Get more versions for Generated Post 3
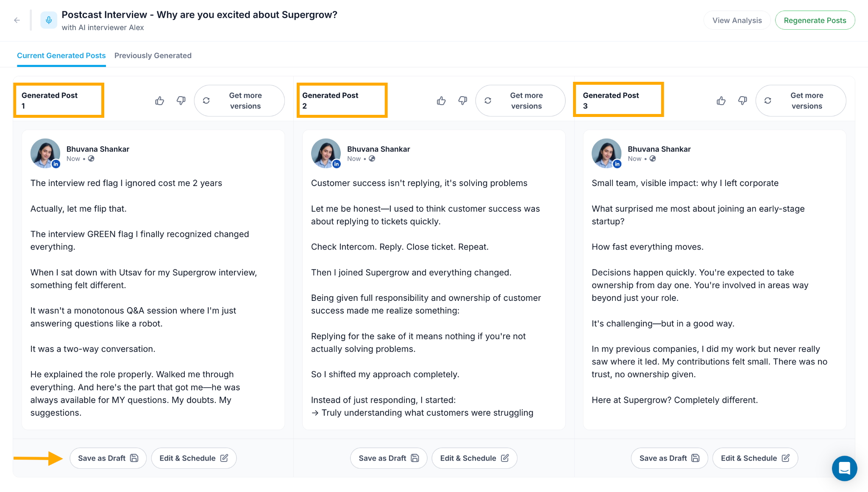Image resolution: width=868 pixels, height=492 pixels. click(801, 101)
